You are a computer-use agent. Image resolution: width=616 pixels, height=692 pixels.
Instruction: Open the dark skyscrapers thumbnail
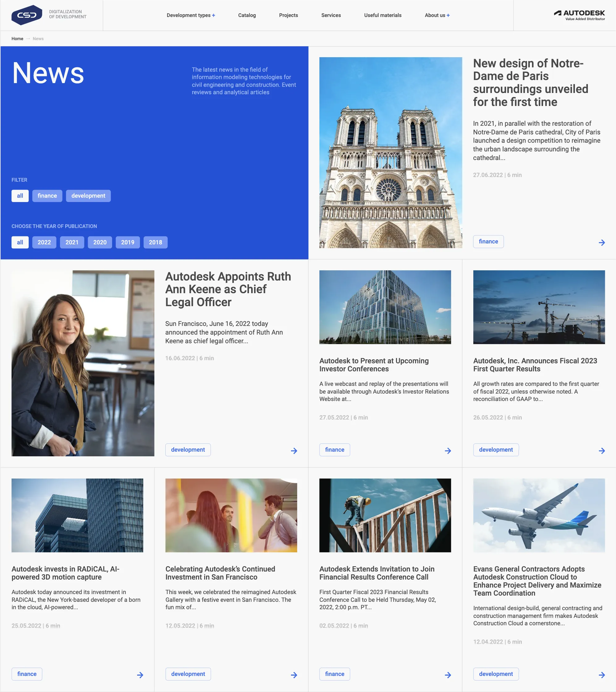(77, 515)
